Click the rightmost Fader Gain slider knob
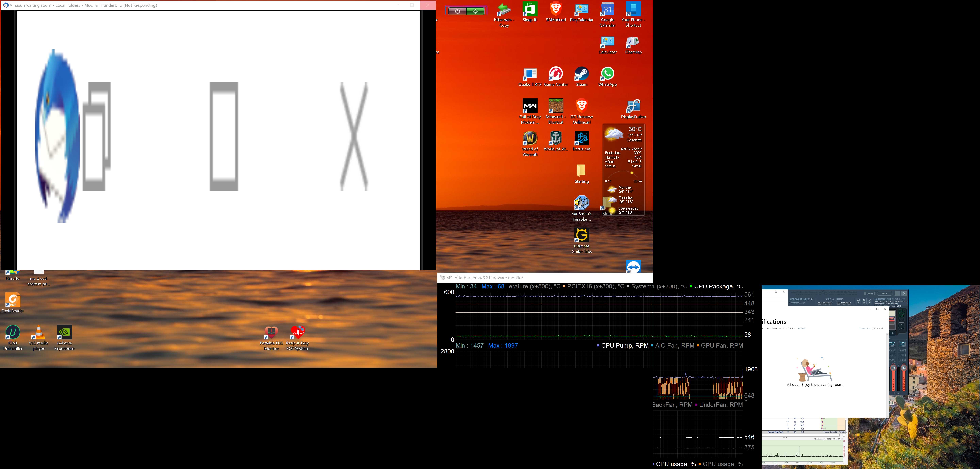Image resolution: width=980 pixels, height=469 pixels. 904,368
